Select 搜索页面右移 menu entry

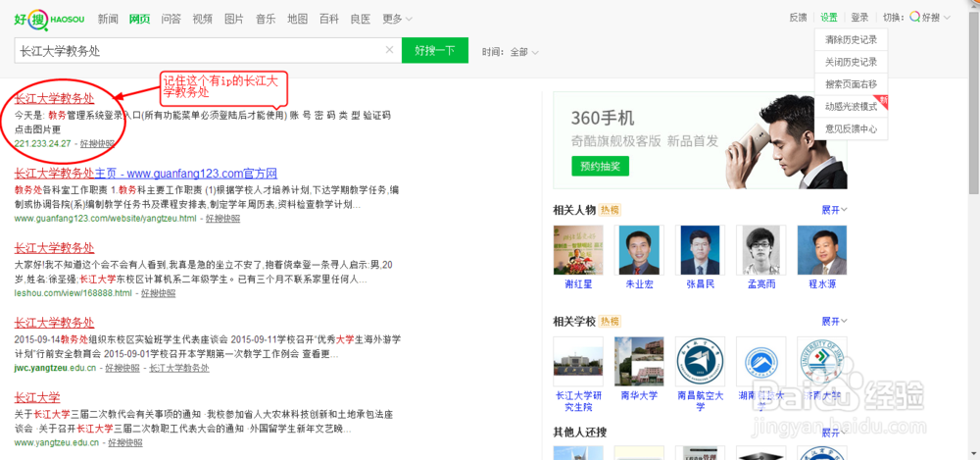click(x=851, y=84)
